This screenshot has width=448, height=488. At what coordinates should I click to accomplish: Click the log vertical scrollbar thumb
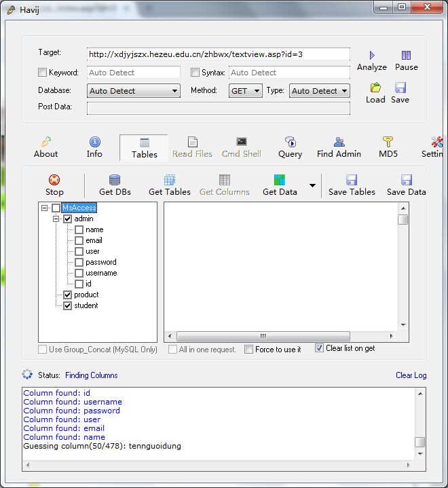click(x=420, y=442)
